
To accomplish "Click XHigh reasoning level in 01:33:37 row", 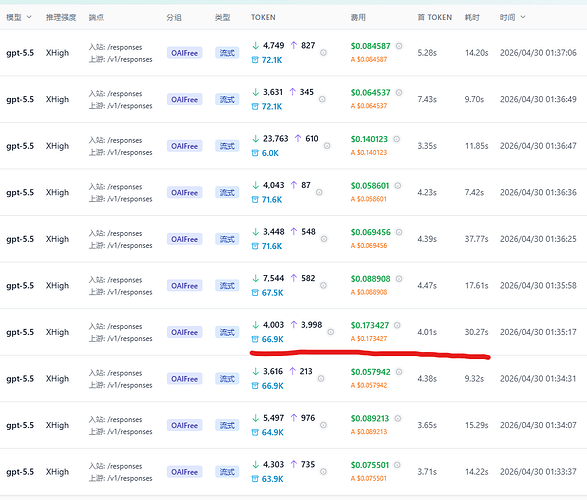I will (x=57, y=472).
